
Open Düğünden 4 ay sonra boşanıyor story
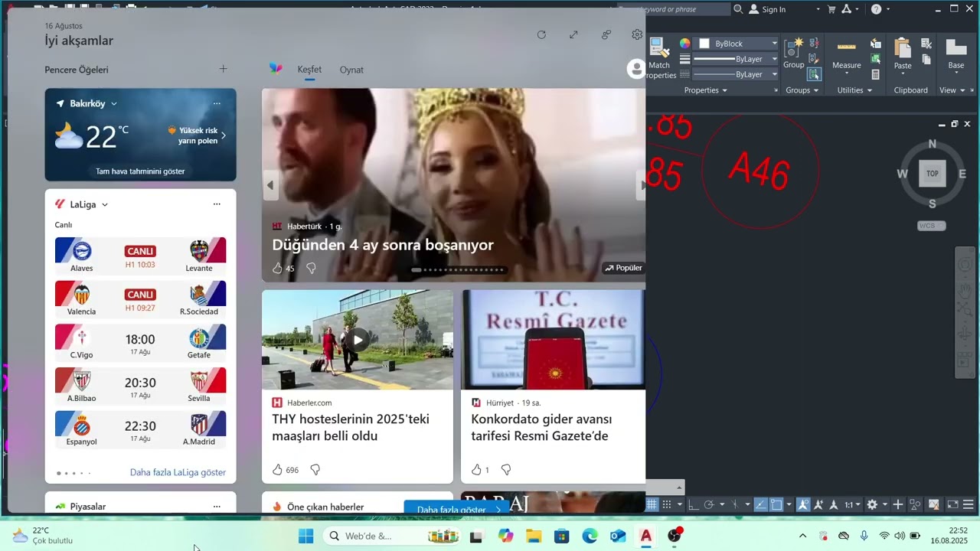coord(383,245)
